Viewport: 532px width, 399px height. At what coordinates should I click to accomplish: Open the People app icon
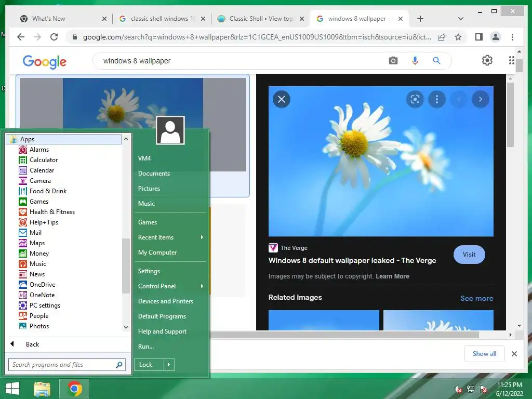point(23,316)
